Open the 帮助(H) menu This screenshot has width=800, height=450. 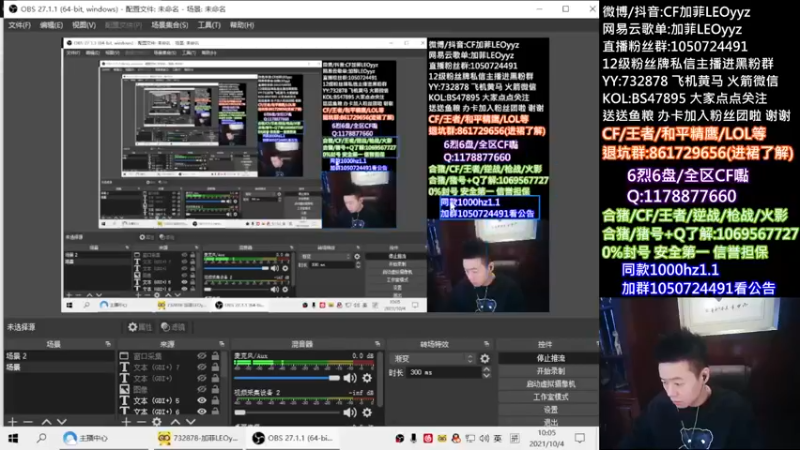tap(242, 25)
